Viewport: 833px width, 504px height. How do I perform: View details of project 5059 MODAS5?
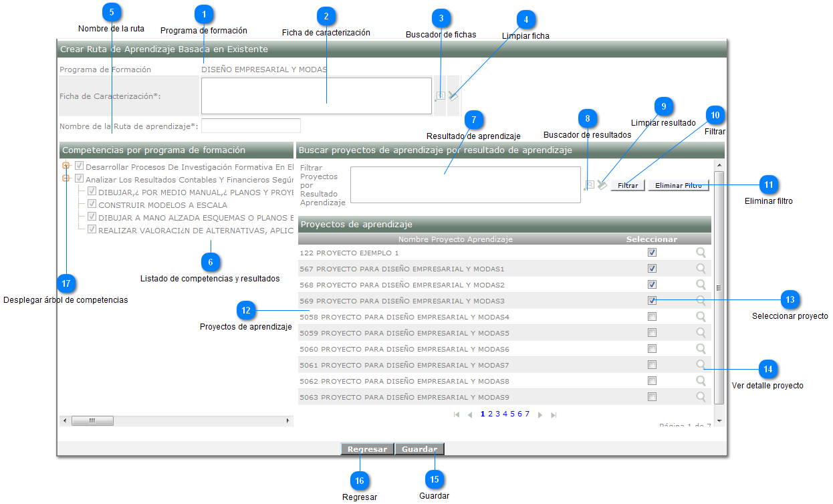pyautogui.click(x=701, y=333)
